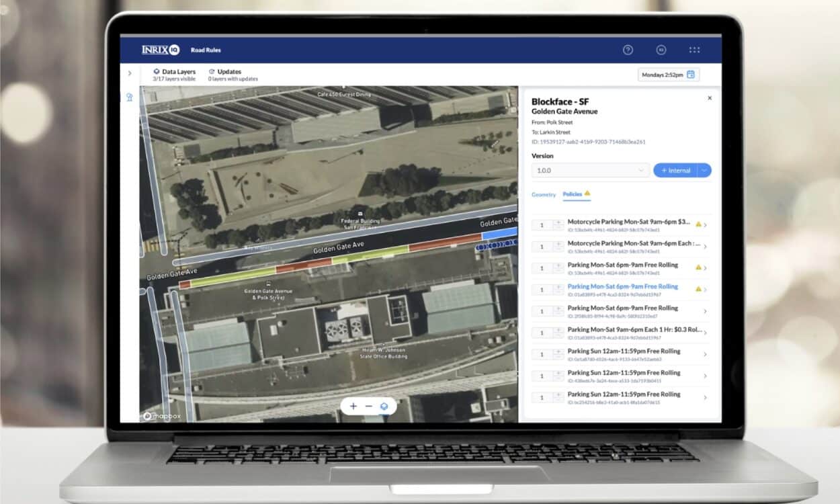This screenshot has width=840, height=504.
Task: Switch to the Geometry tab
Action: (544, 194)
